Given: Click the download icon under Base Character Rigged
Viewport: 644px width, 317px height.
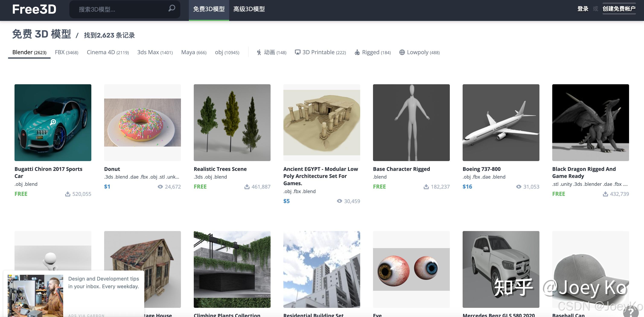Looking at the screenshot, I should pyautogui.click(x=426, y=186).
